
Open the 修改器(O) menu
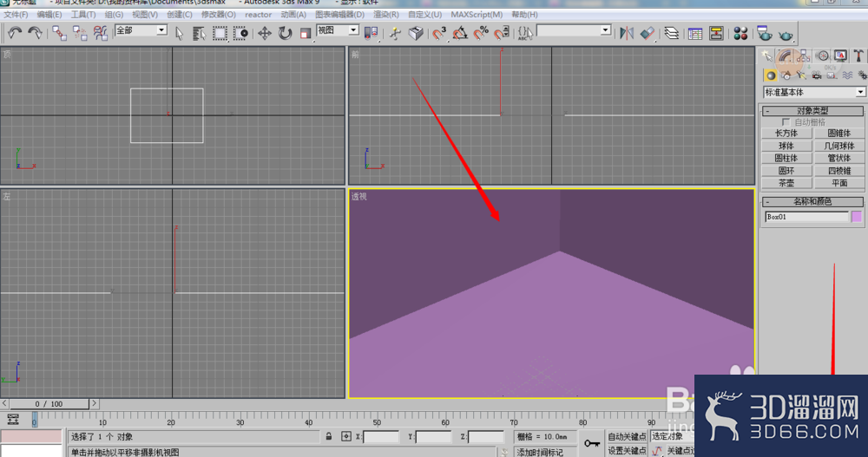coord(218,15)
